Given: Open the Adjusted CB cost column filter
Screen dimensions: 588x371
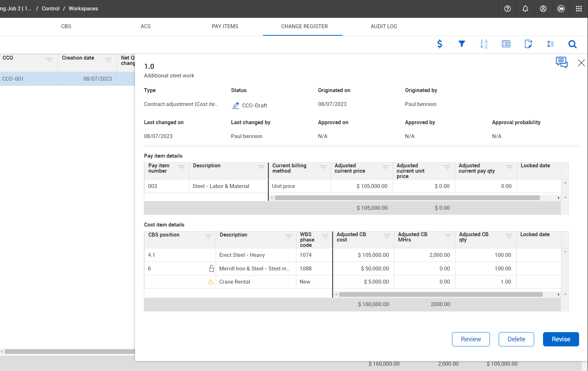Looking at the screenshot, I should [x=386, y=236].
